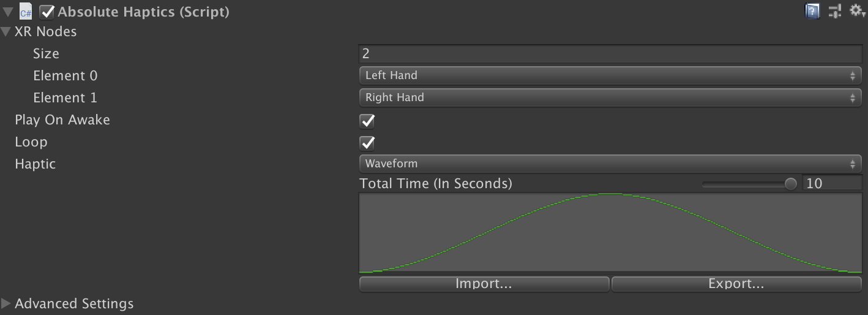
Task: Open the green waveform curve editor
Action: click(x=610, y=233)
